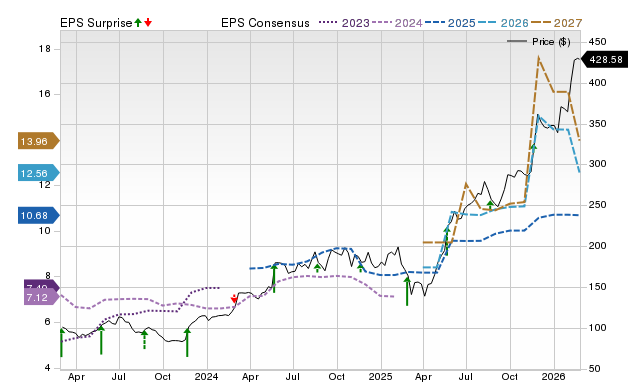Click the right price axis label '450'
640x382 pixels.
[x=598, y=42]
